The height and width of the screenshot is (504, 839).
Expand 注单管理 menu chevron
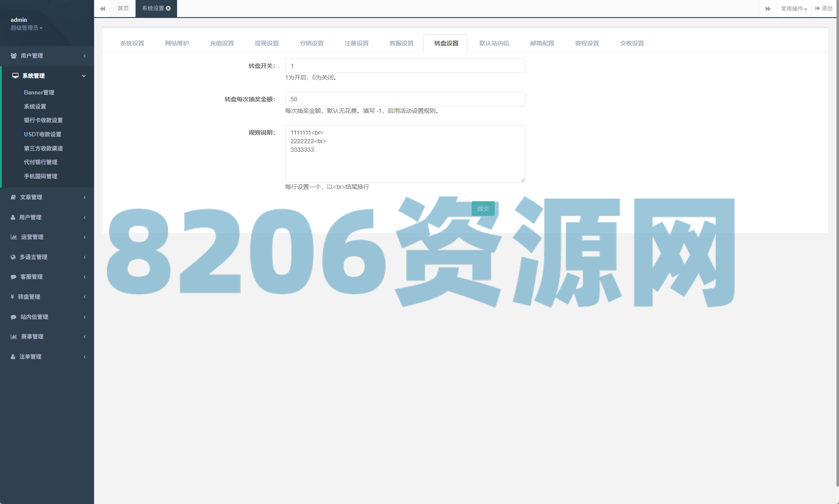coord(85,357)
